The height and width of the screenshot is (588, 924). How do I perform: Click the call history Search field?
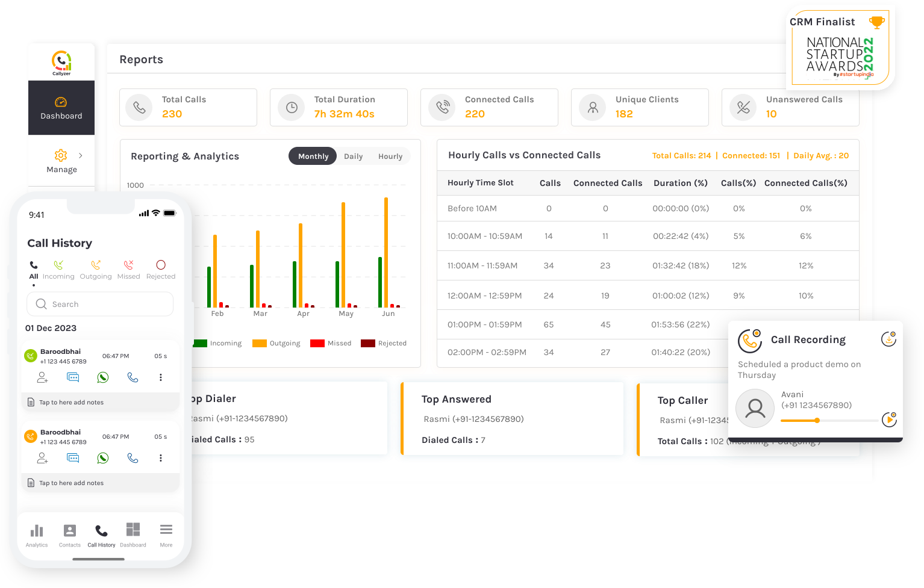[x=99, y=304]
